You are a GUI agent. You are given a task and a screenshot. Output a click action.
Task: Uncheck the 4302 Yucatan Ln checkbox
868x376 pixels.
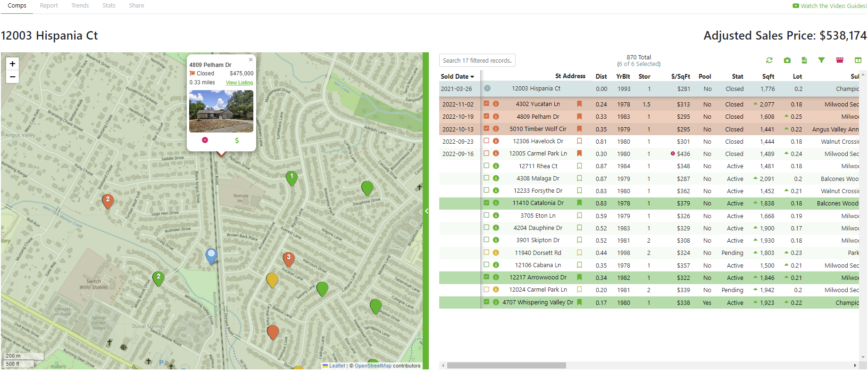[486, 104]
